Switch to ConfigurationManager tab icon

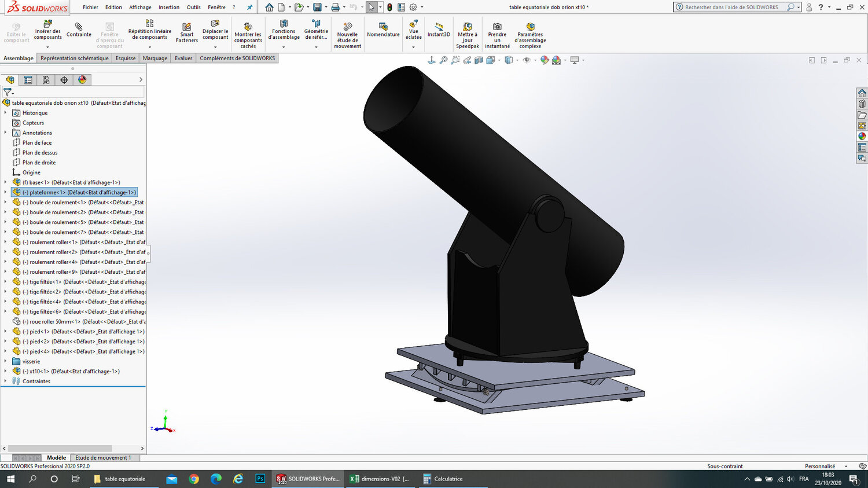tap(46, 80)
